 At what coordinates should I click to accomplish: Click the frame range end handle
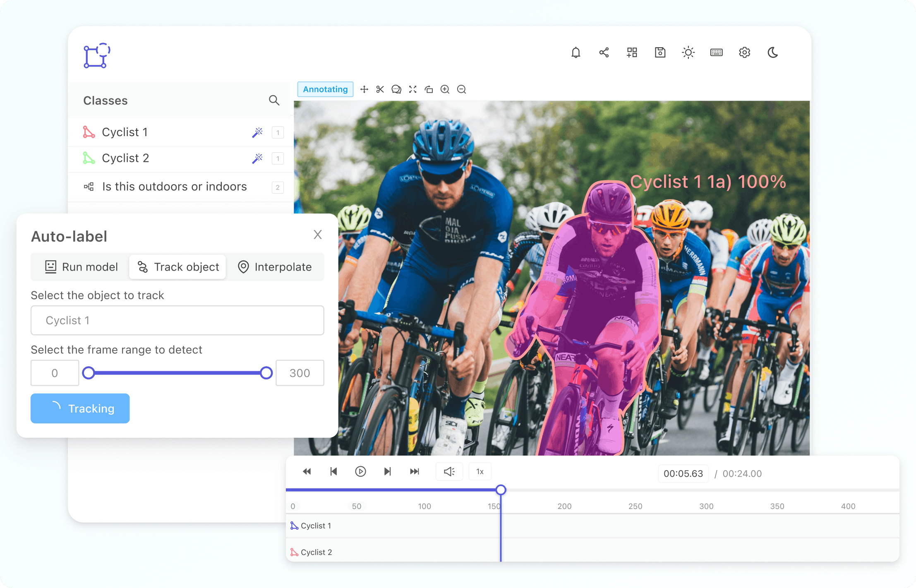(266, 373)
